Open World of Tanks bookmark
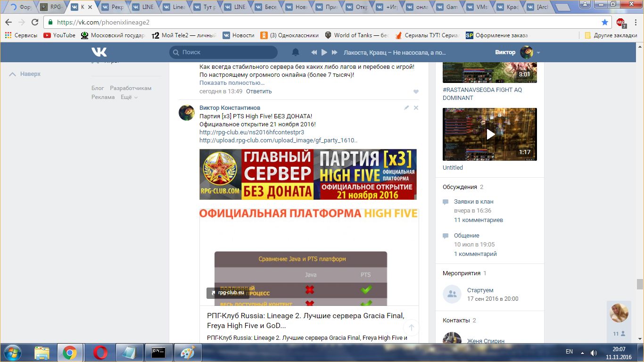Screen dimensions: 644x362 tap(357, 35)
